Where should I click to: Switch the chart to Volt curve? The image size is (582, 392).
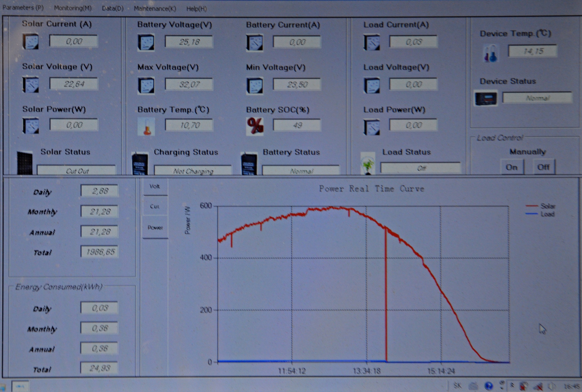point(155,186)
